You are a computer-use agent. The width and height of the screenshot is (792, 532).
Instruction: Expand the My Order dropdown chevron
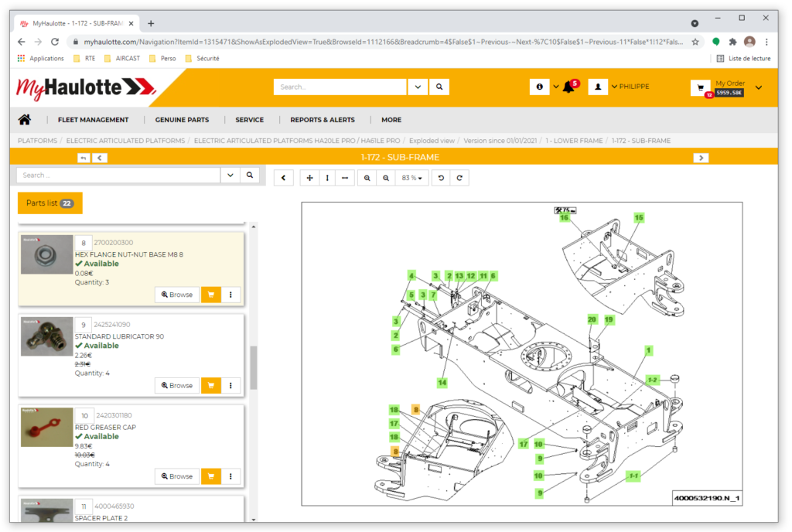coord(759,87)
